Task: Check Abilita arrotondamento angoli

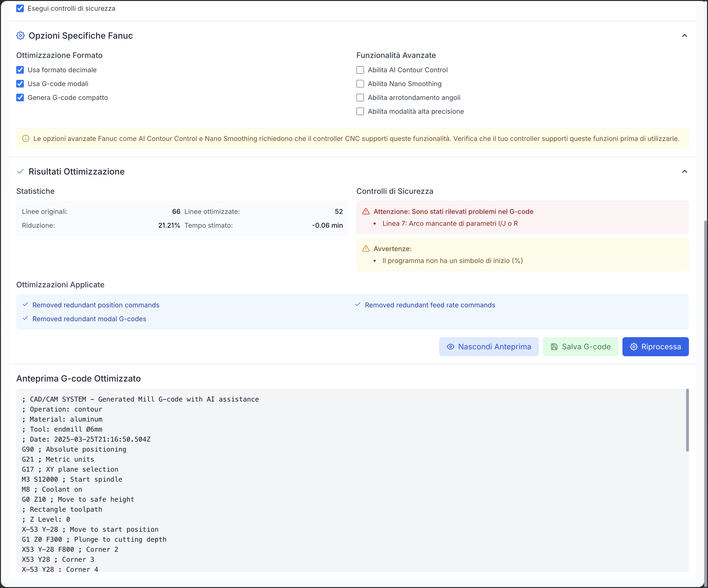Action: tap(360, 98)
